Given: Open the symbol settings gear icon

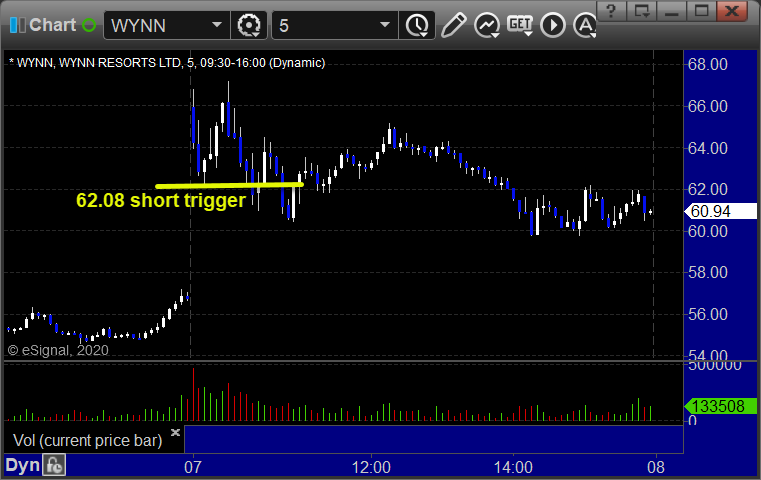Looking at the screenshot, I should pyautogui.click(x=249, y=25).
